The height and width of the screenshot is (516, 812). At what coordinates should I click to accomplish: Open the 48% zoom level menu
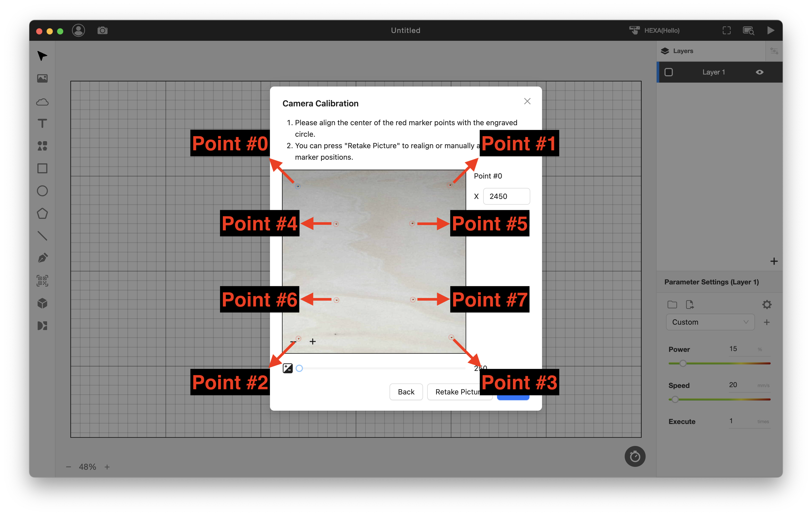pos(87,467)
